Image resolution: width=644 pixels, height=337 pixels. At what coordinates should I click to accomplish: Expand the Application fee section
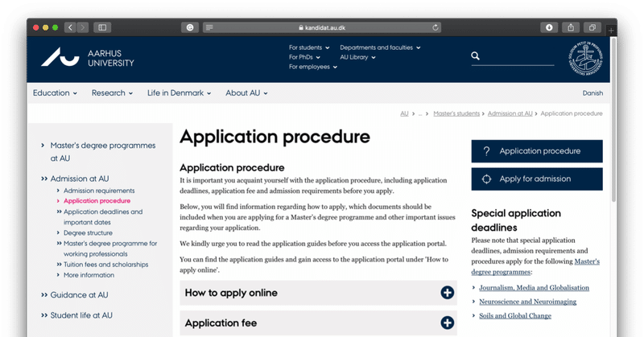pyautogui.click(x=318, y=323)
